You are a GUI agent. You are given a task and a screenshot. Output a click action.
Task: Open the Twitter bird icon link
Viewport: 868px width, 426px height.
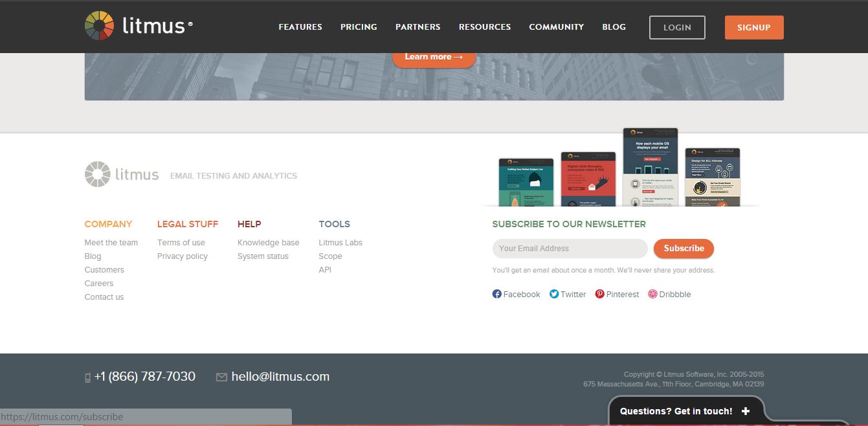554,294
